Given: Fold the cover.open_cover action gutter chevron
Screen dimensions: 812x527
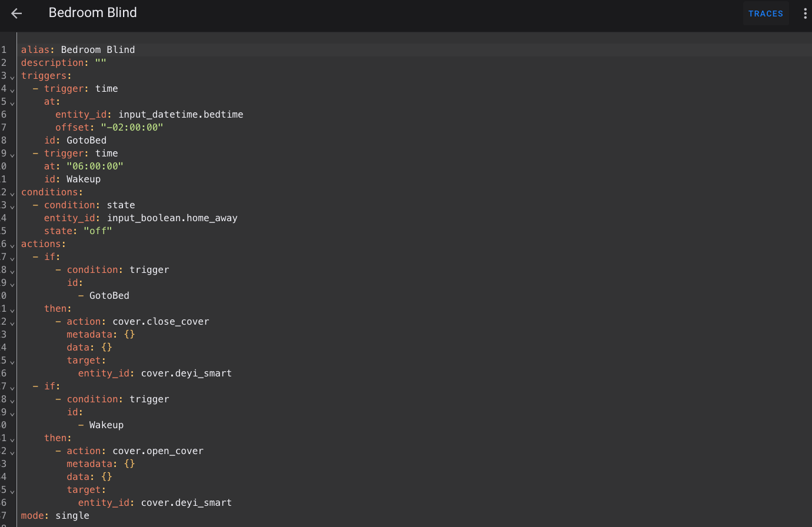Looking at the screenshot, I should pos(12,452).
